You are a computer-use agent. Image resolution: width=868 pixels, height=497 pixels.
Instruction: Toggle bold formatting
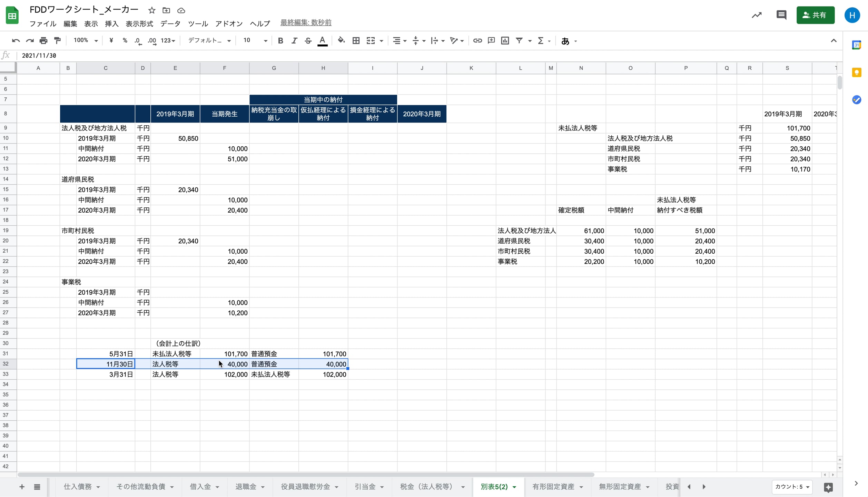point(280,41)
